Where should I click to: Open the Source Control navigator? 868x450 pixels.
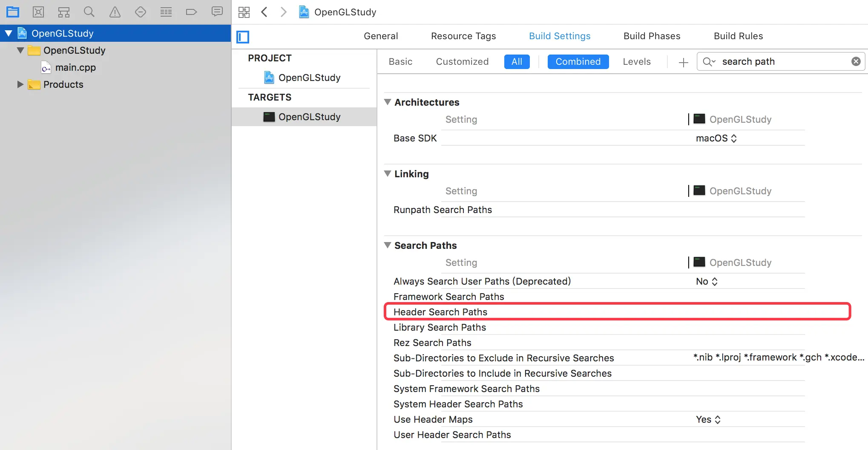pos(38,12)
